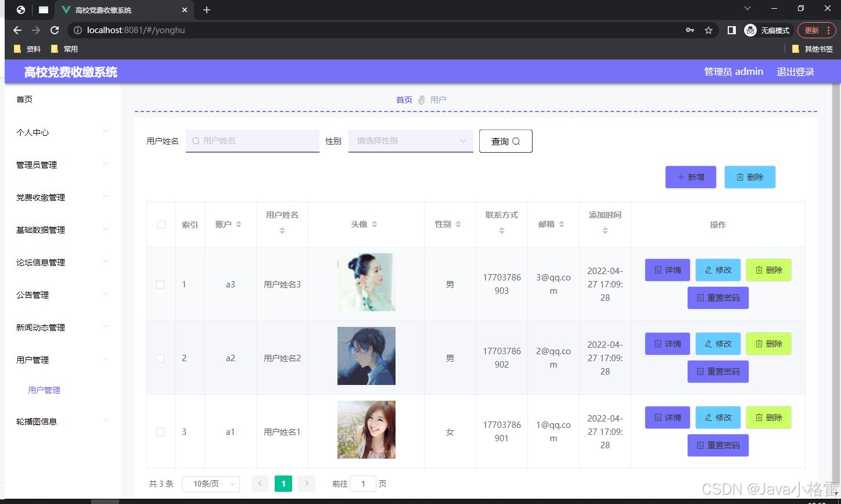
Task: Check the checkbox for row a1
Action: coord(160,432)
